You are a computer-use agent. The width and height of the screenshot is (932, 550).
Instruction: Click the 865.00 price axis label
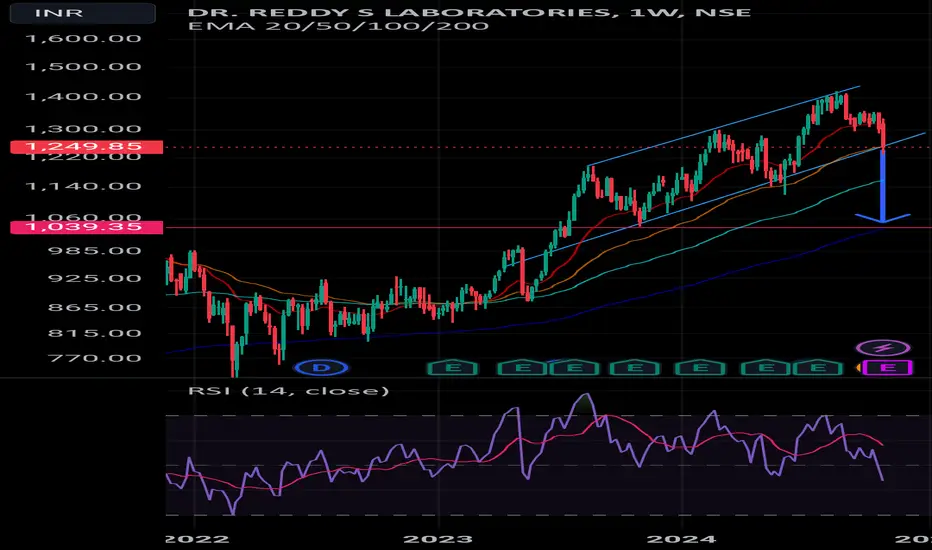coord(95,307)
